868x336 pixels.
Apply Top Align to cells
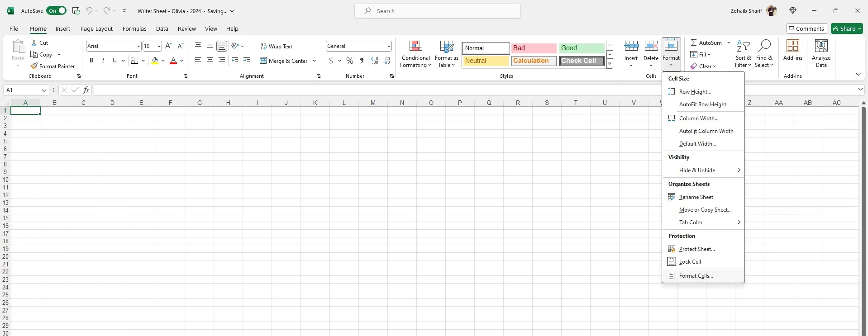coord(198,46)
